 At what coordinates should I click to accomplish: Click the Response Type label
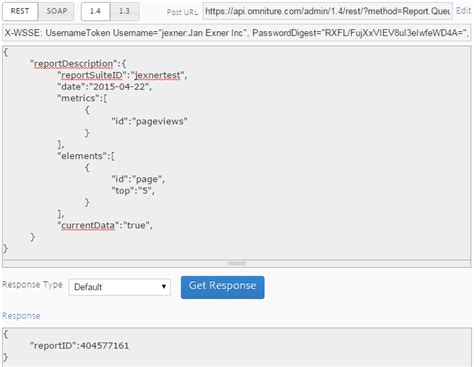pyautogui.click(x=32, y=285)
